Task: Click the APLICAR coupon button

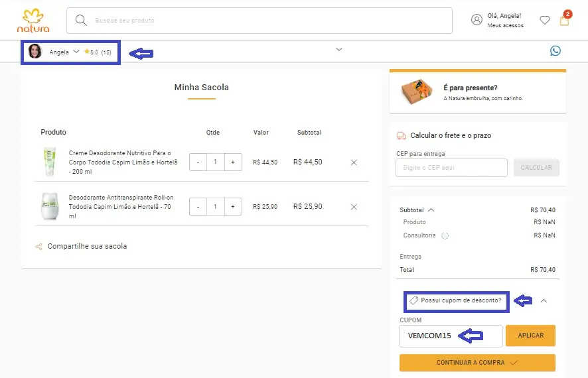Action: pos(530,336)
